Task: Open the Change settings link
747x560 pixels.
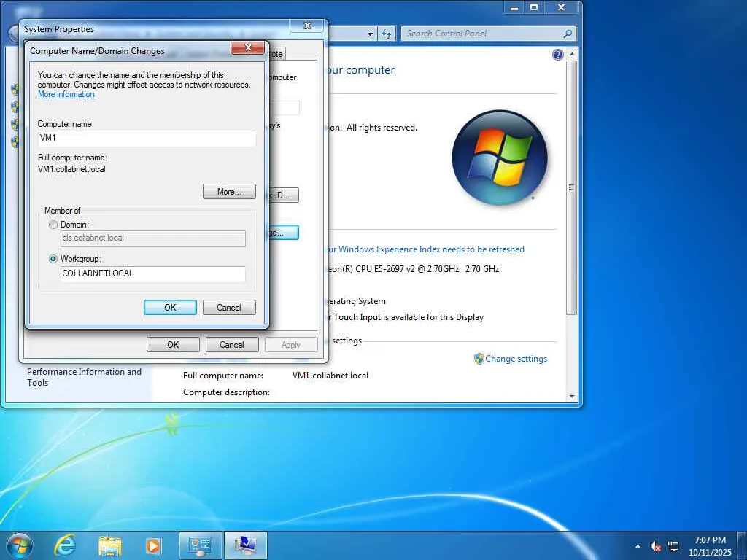Action: pos(516,359)
